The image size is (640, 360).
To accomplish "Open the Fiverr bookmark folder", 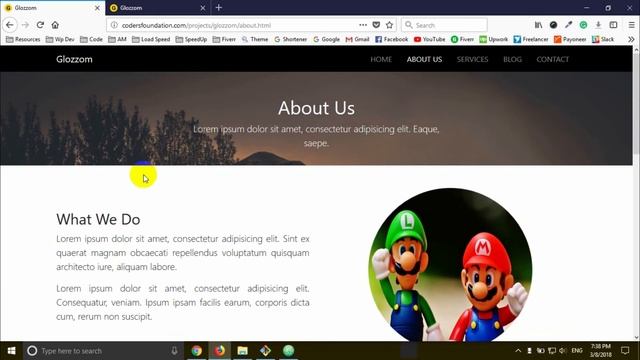I will click(x=224, y=39).
